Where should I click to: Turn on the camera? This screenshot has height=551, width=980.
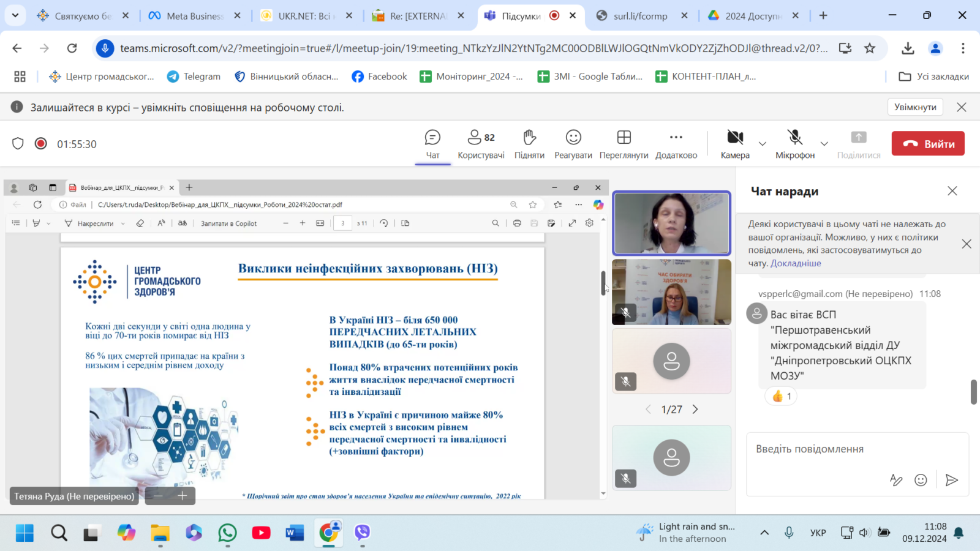(735, 144)
